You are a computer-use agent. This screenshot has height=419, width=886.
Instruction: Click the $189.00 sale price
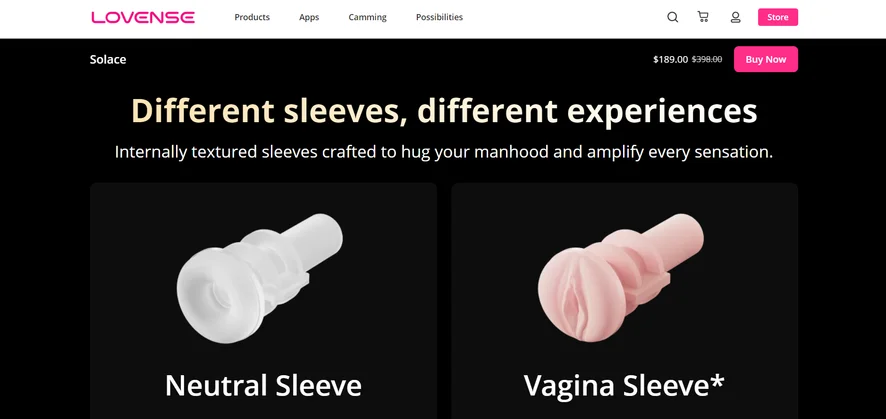coord(671,59)
